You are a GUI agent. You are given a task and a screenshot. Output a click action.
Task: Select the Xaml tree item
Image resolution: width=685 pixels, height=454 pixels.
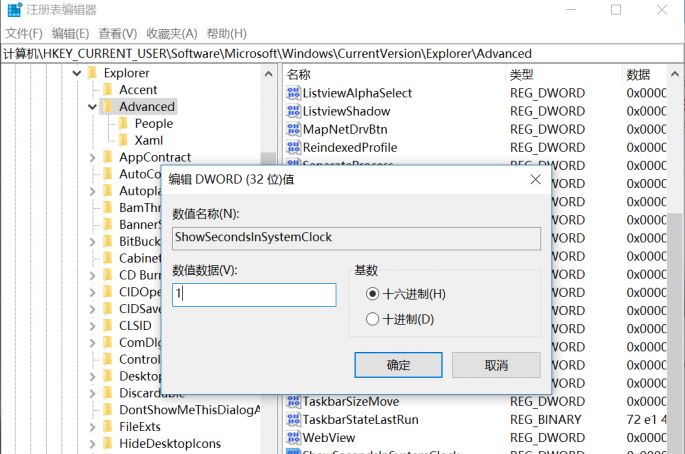(149, 140)
